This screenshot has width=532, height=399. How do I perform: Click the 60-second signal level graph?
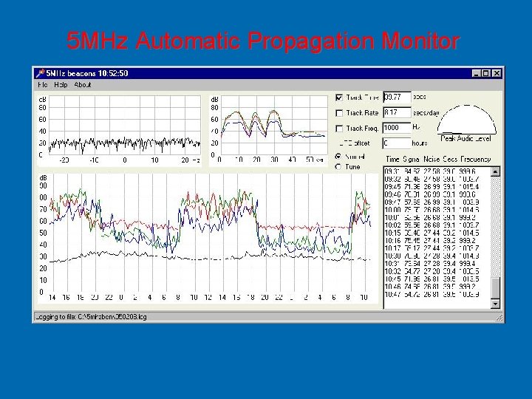[268, 131]
